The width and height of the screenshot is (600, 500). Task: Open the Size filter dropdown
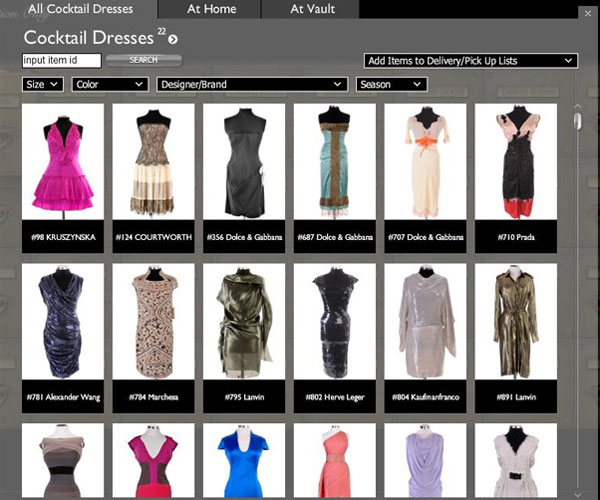point(42,85)
